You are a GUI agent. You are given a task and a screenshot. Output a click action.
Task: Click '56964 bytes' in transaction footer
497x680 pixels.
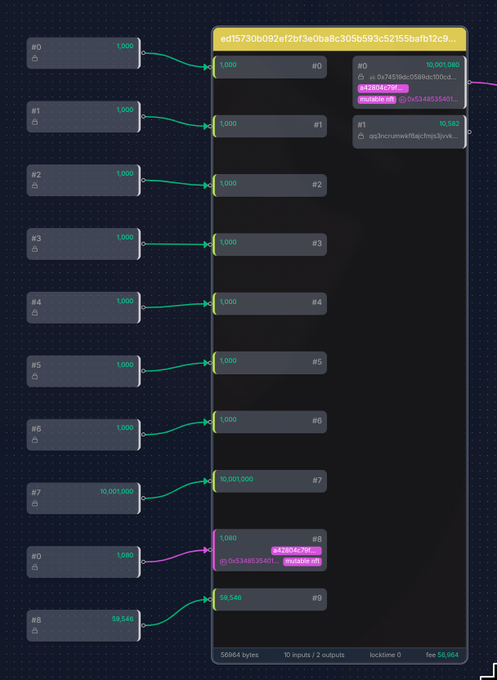[239, 655]
